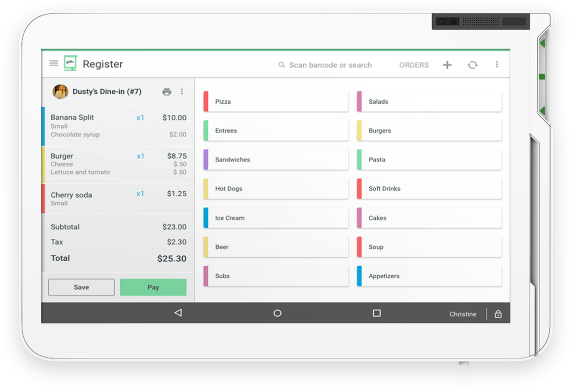Lock the register with padlock icon

click(x=498, y=314)
